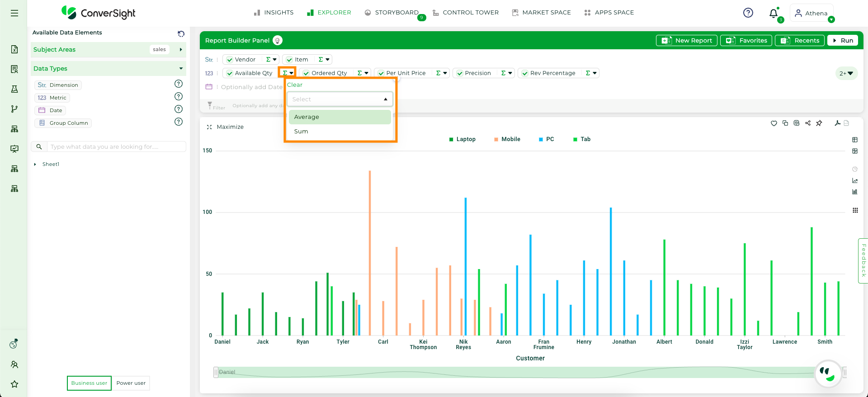This screenshot has width=868, height=397.
Task: Open help for Metric data type
Action: [x=179, y=96]
